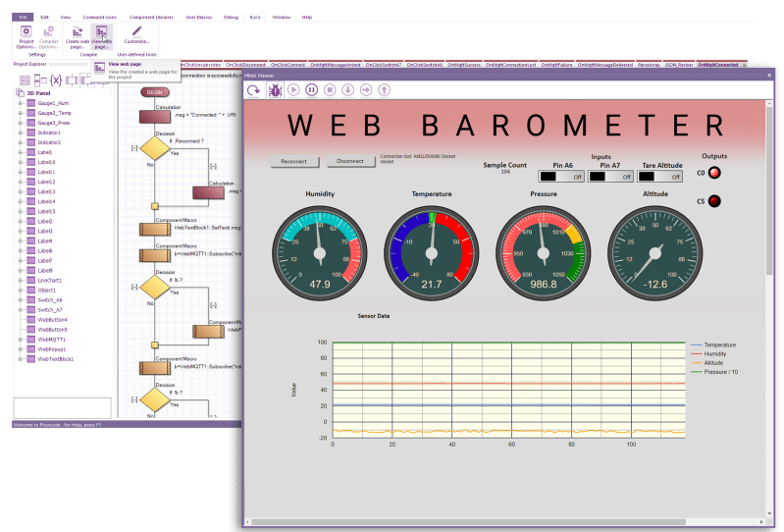Click the Altitude gauge

tap(655, 253)
